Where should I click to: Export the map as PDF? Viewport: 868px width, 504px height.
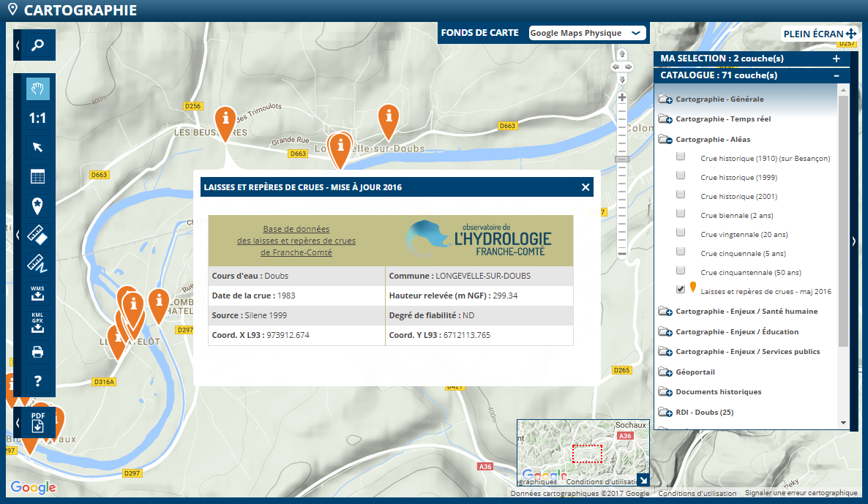(x=38, y=422)
